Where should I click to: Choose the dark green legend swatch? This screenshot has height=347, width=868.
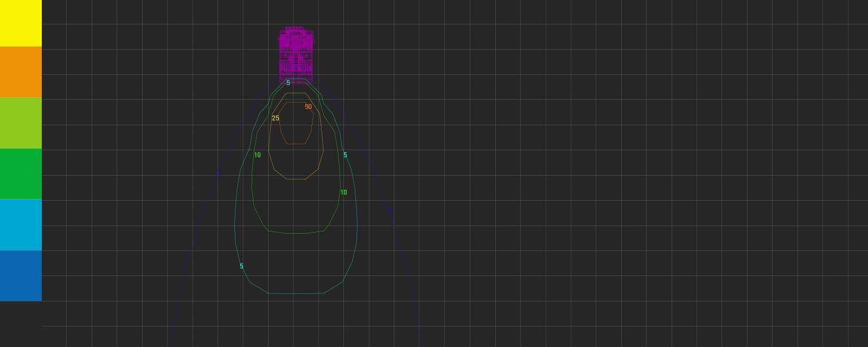click(x=21, y=174)
